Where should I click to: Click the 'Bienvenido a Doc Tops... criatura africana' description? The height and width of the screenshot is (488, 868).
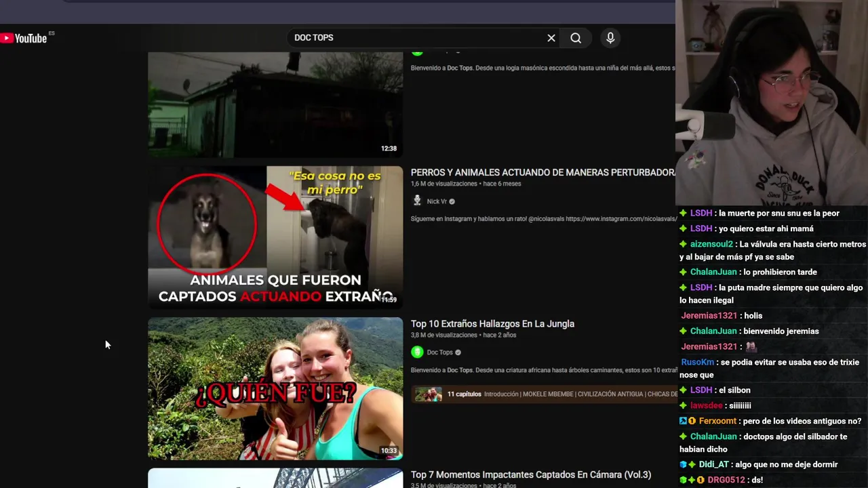point(543,370)
